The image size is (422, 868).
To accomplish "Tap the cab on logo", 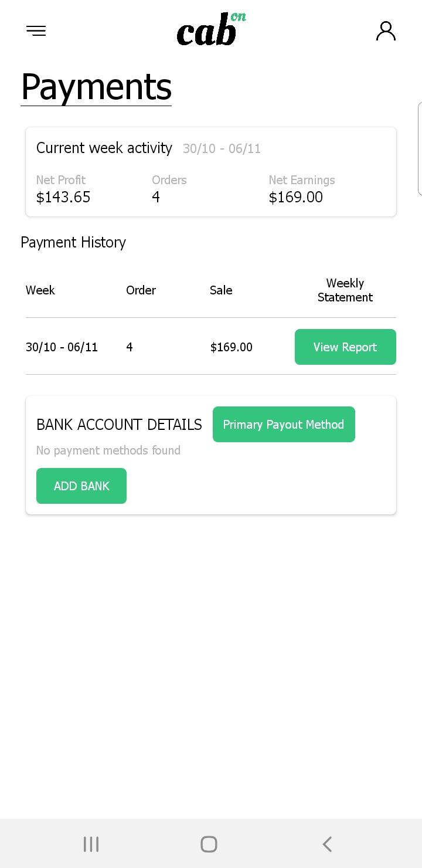I will (x=211, y=29).
